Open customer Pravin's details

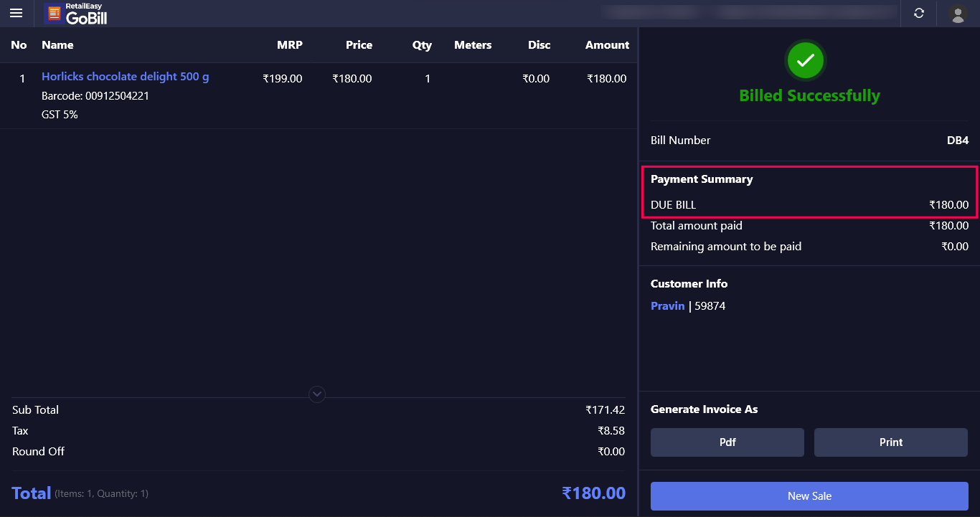(668, 306)
